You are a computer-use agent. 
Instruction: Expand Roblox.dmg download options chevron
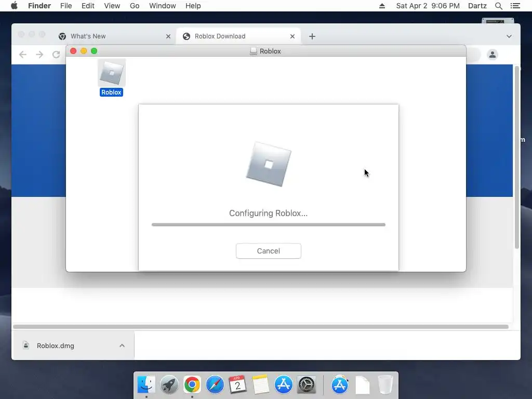pos(122,345)
